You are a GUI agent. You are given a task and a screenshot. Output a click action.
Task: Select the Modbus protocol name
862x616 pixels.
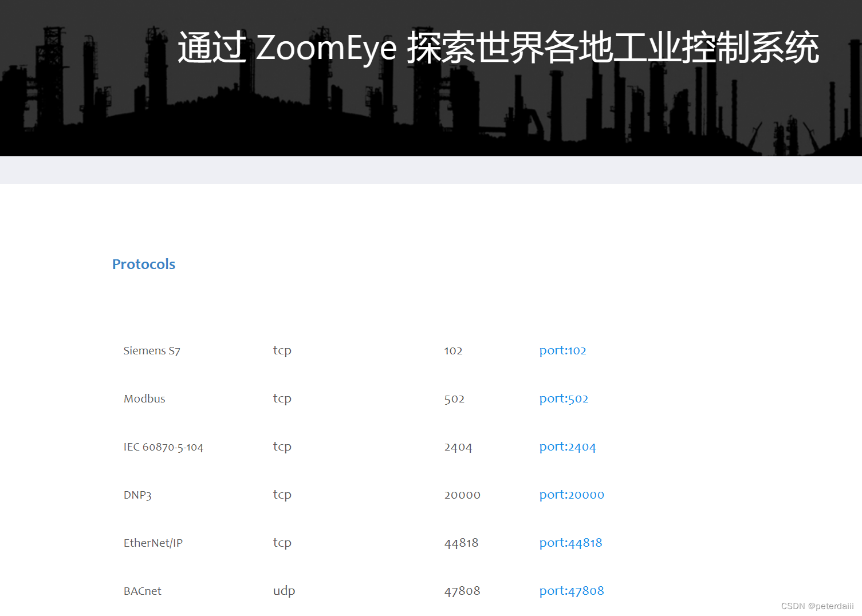pyautogui.click(x=144, y=398)
